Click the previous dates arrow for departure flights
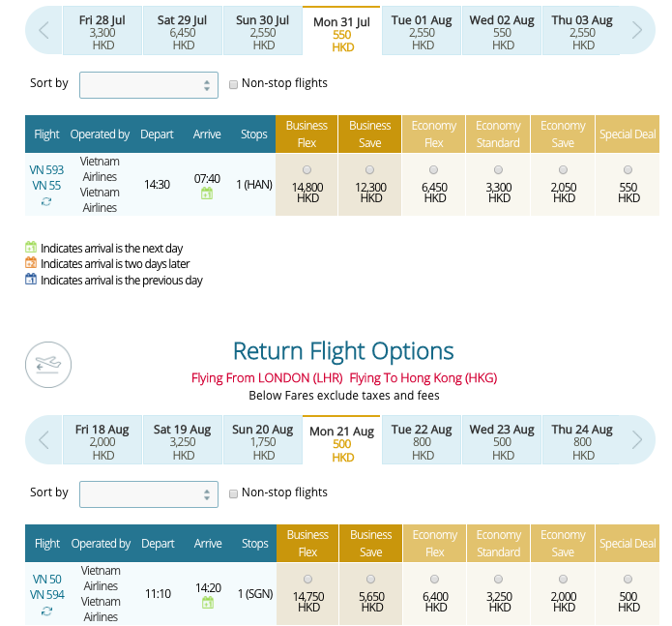 [x=44, y=30]
